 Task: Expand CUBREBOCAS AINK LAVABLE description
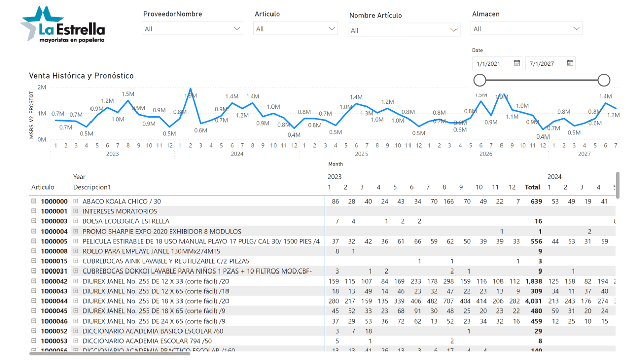click(x=76, y=261)
